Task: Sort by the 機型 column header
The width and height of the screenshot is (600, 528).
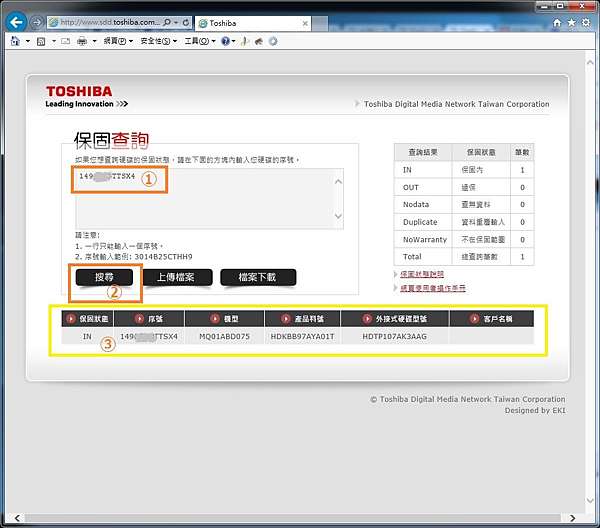Action: (224, 318)
